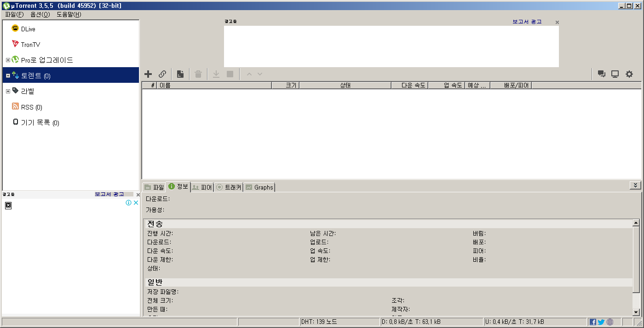Click the Twitter bird icon in status bar
This screenshot has height=328, width=644.
[601, 322]
